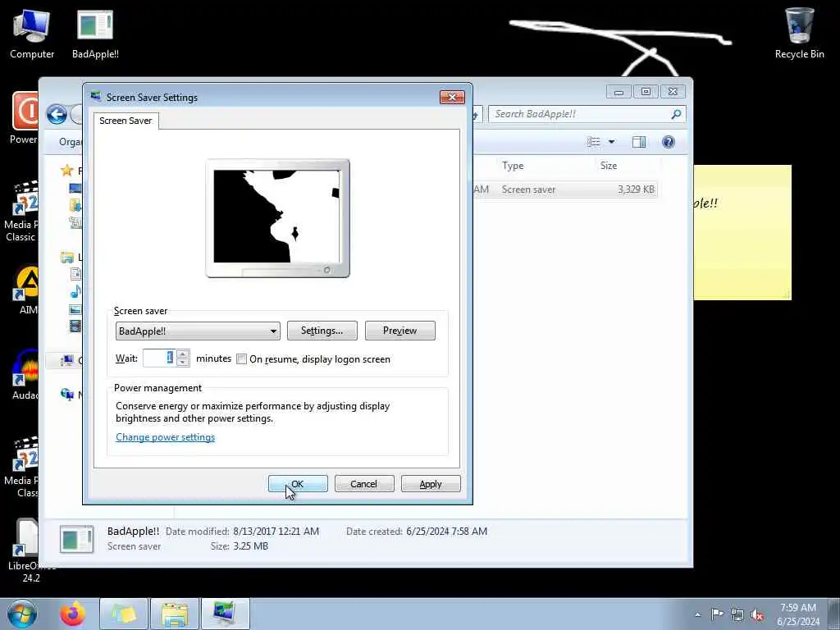
Task: Open the view options dropdown arrow
Action: coord(611,142)
